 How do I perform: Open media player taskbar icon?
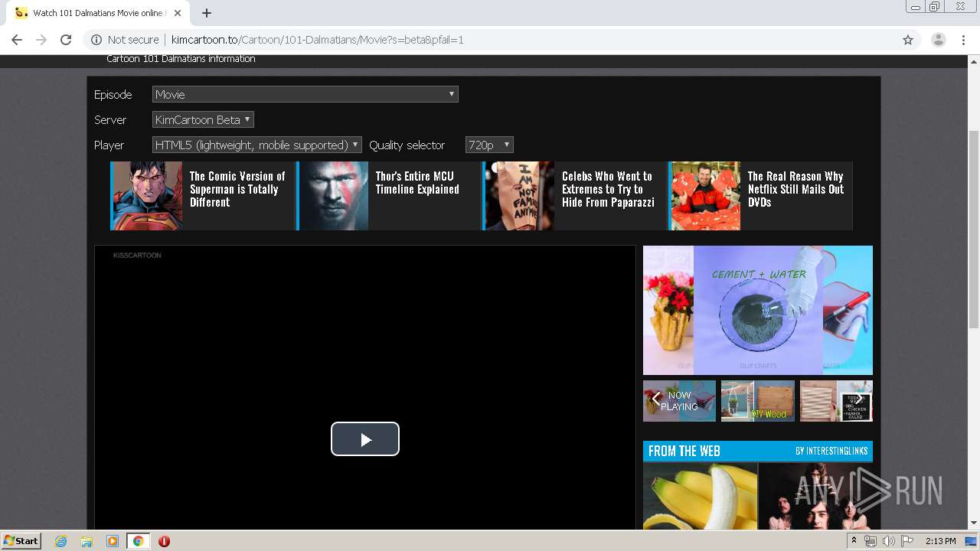pos(113,541)
